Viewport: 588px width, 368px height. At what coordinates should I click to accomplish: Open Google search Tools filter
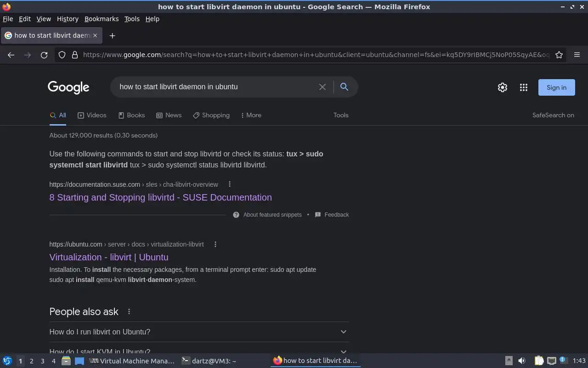pyautogui.click(x=341, y=115)
